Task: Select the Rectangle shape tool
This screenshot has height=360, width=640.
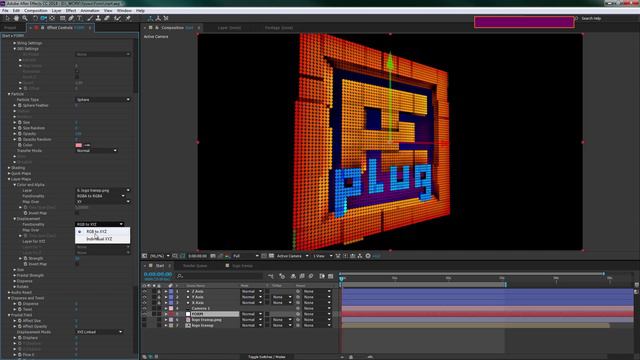Action: (62, 18)
